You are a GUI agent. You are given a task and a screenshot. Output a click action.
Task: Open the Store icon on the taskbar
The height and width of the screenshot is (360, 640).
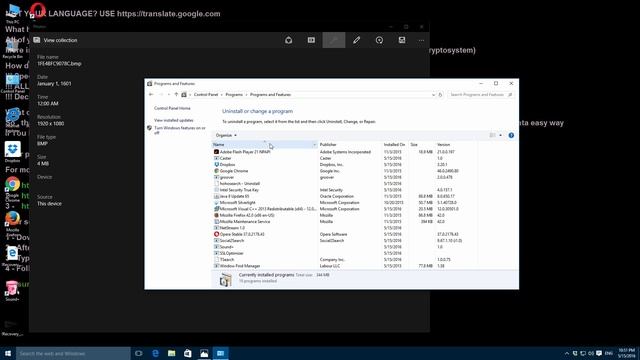(188, 353)
